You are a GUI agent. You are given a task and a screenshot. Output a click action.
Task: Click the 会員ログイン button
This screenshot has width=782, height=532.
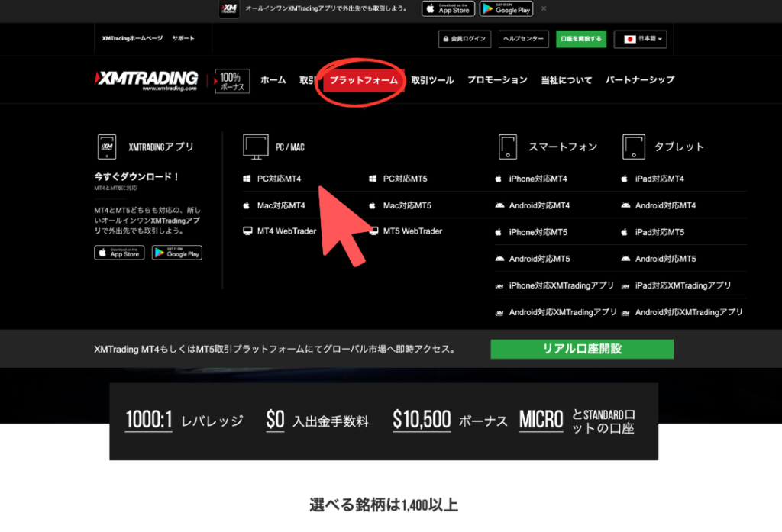(x=464, y=39)
